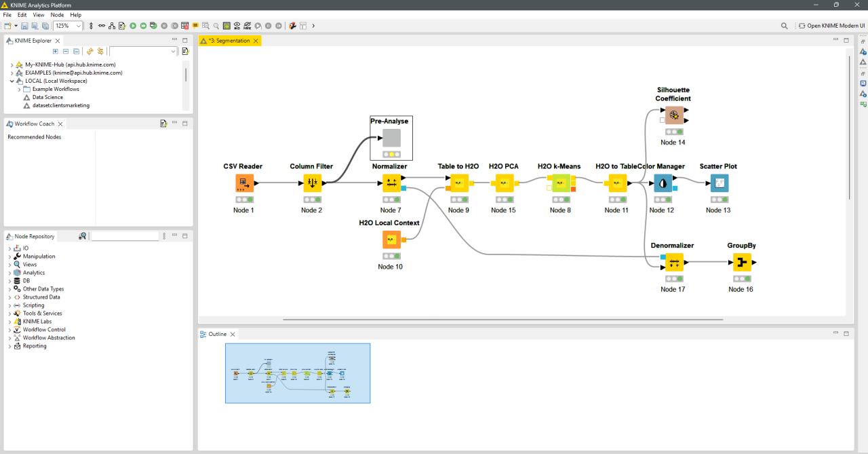Click the Node Repository search field
Image resolution: width=868 pixels, height=454 pixels.
point(125,236)
